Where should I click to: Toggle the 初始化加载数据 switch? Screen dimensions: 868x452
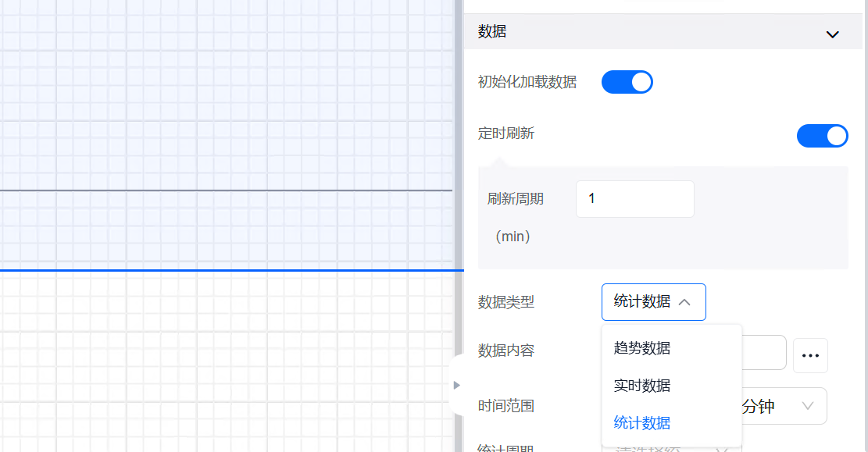[x=627, y=82]
